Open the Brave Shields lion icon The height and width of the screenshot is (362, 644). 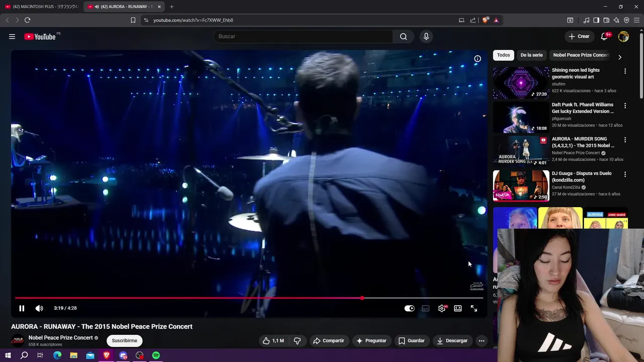coord(485,20)
